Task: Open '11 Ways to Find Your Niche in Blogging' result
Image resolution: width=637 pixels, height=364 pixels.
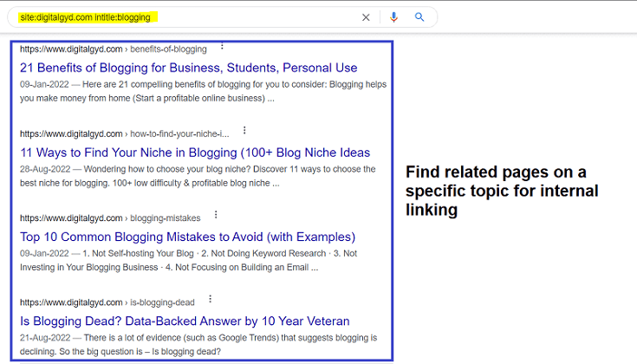Action: point(195,153)
